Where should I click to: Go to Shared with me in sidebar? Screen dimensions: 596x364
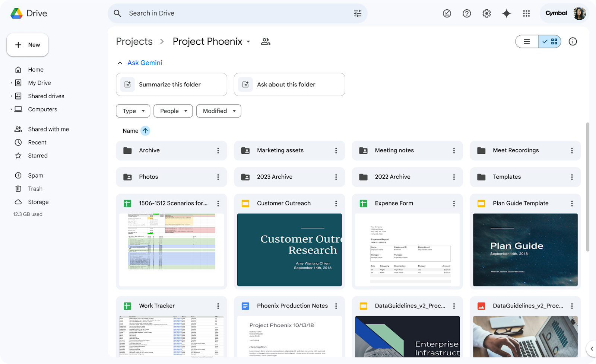click(48, 129)
